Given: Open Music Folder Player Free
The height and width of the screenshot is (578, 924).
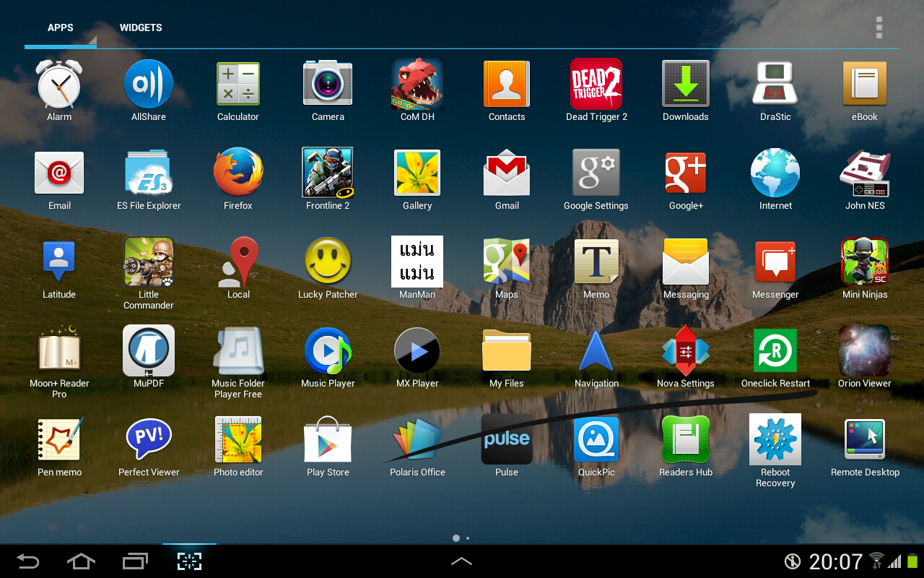Looking at the screenshot, I should pyautogui.click(x=238, y=350).
